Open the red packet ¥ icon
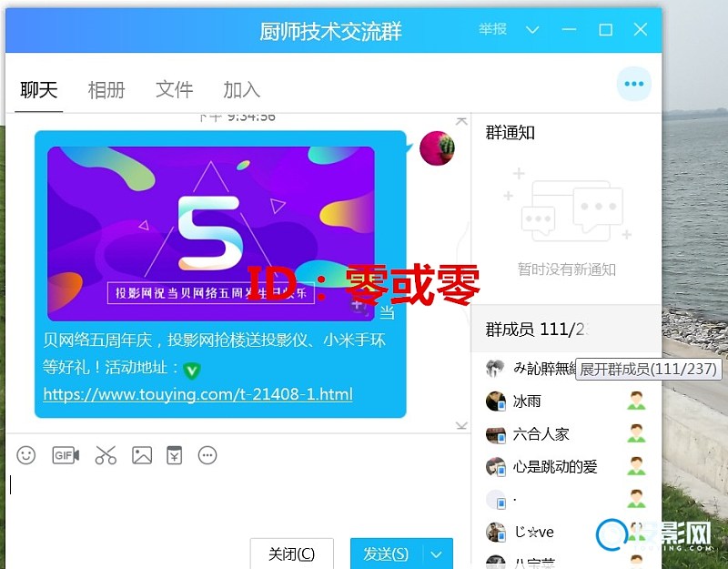Image resolution: width=728 pixels, height=569 pixels. pos(174,455)
